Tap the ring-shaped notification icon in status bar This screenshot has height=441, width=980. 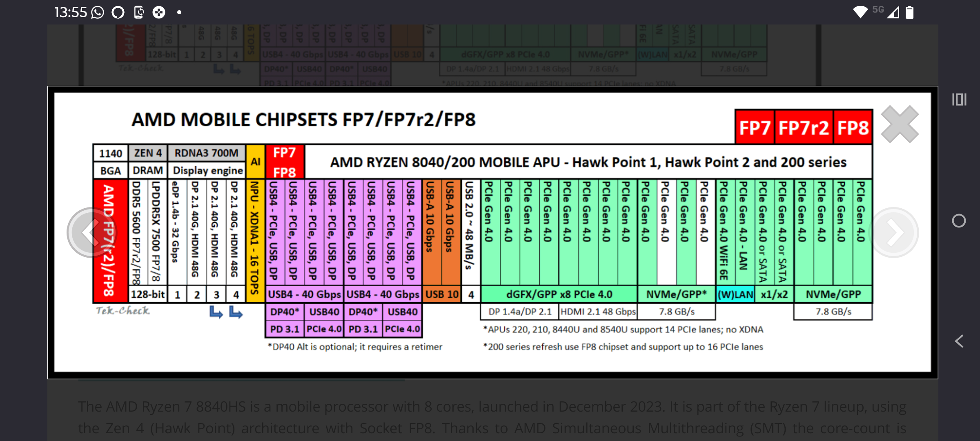coord(118,13)
